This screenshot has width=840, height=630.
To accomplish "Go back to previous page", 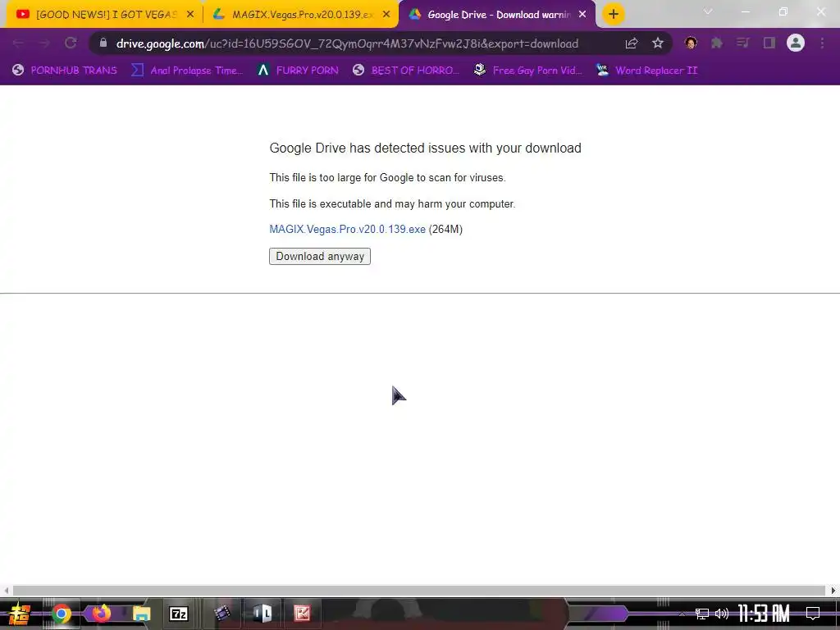I will [x=18, y=43].
